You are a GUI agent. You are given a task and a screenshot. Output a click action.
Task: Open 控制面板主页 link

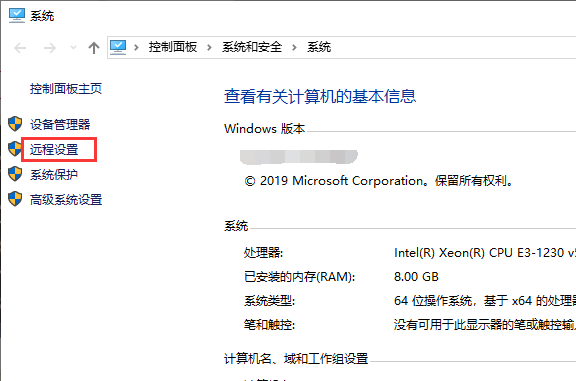click(x=66, y=89)
